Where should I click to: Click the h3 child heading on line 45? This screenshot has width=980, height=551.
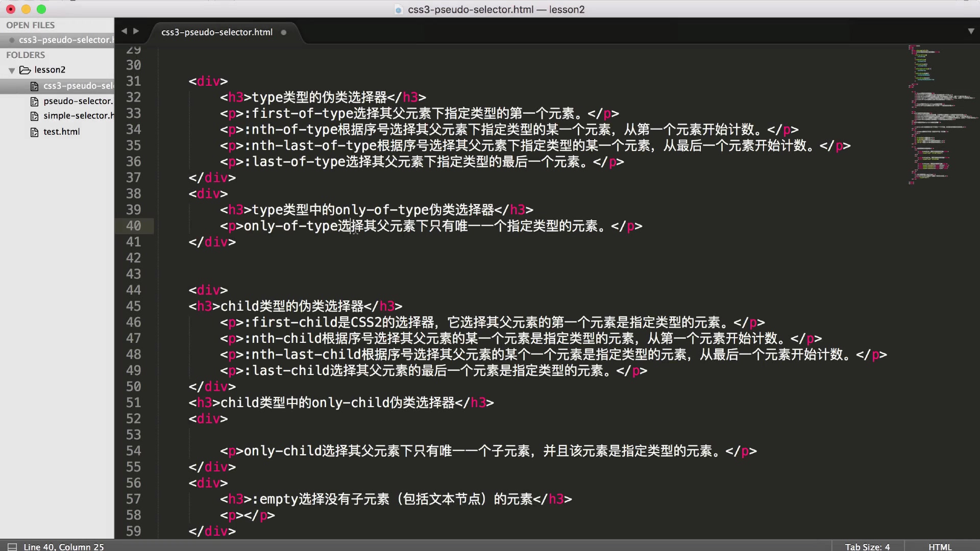pyautogui.click(x=292, y=306)
